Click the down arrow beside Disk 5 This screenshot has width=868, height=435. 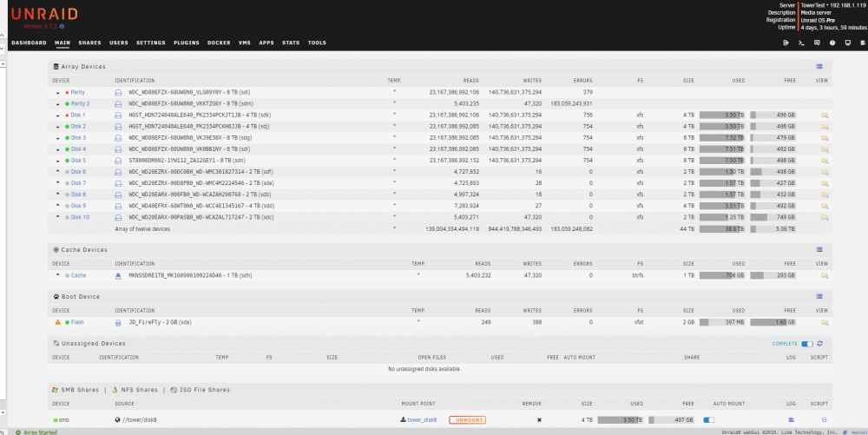pyautogui.click(x=57, y=161)
